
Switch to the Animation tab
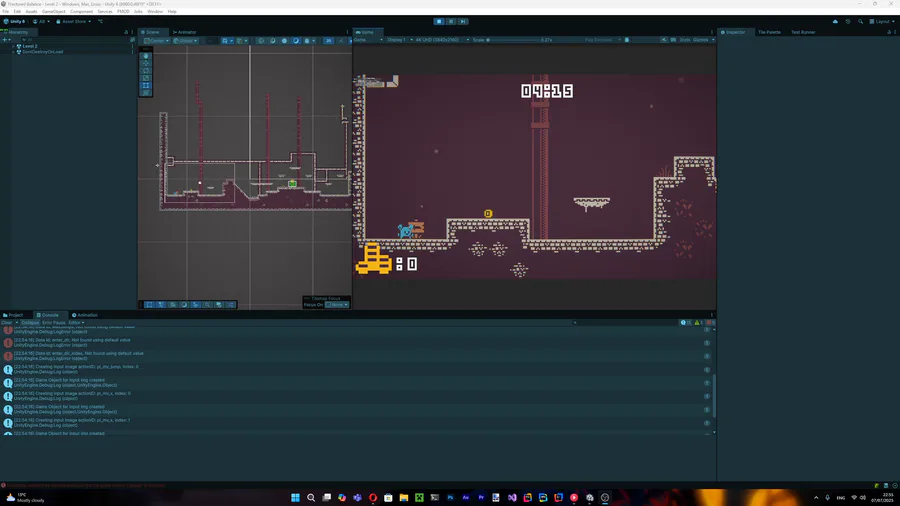tap(85, 315)
